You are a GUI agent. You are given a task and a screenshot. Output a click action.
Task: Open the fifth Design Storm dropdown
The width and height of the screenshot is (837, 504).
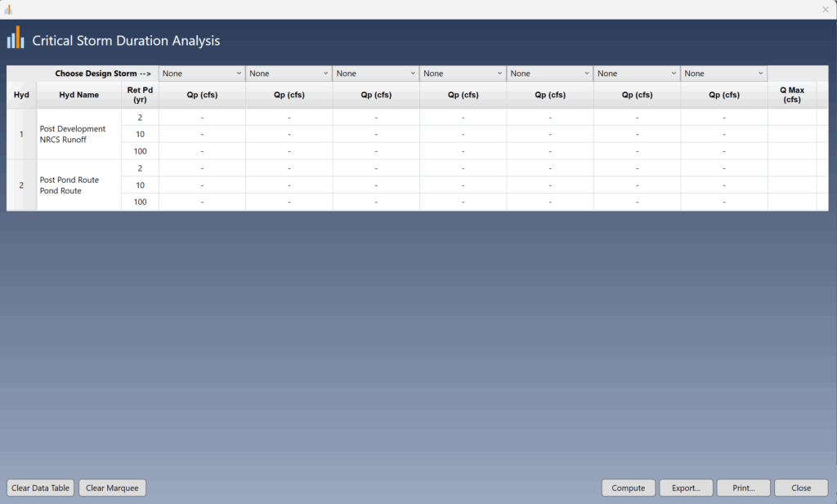tap(549, 73)
